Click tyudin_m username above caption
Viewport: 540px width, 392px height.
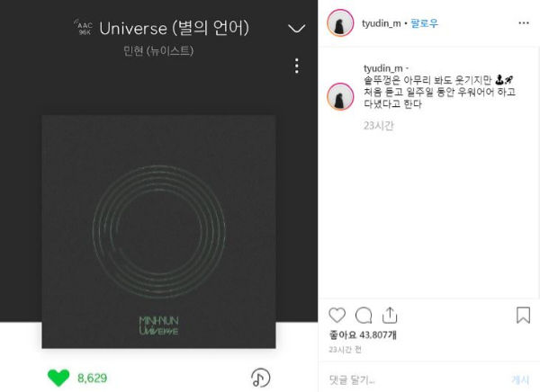pos(383,68)
